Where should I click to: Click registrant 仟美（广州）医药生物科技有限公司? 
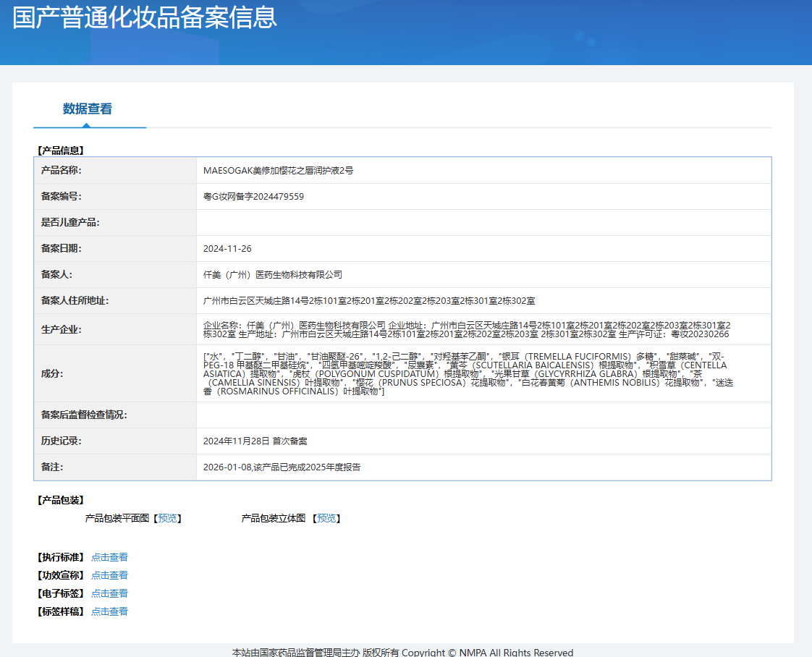tap(272, 274)
